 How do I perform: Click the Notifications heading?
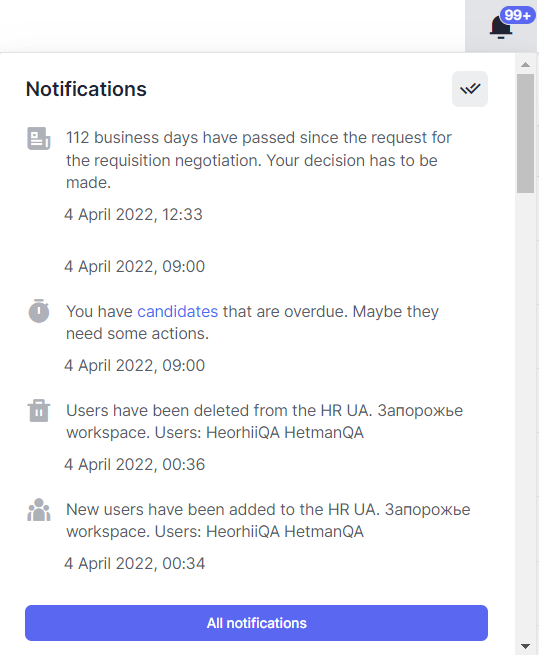(86, 89)
